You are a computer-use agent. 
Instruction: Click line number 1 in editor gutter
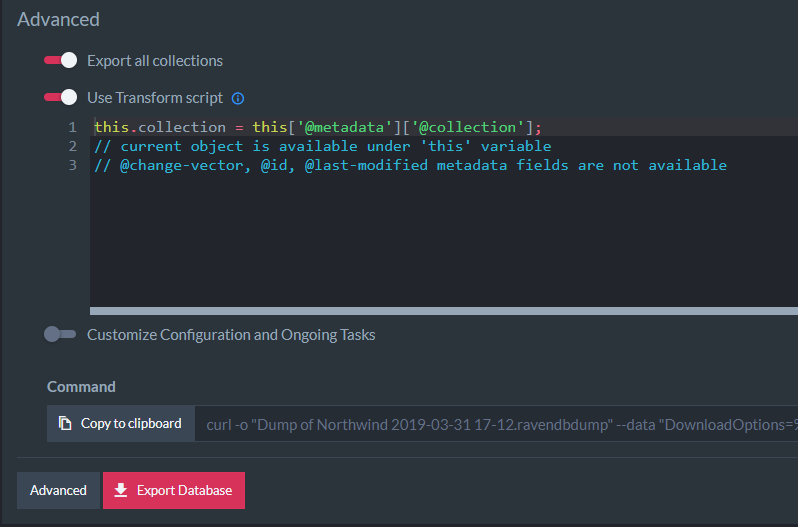click(x=73, y=127)
